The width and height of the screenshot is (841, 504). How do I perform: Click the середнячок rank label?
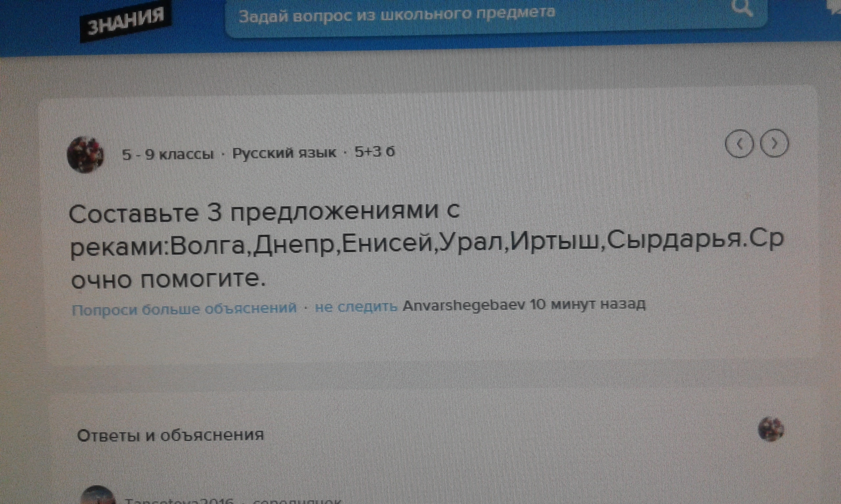[x=297, y=501]
